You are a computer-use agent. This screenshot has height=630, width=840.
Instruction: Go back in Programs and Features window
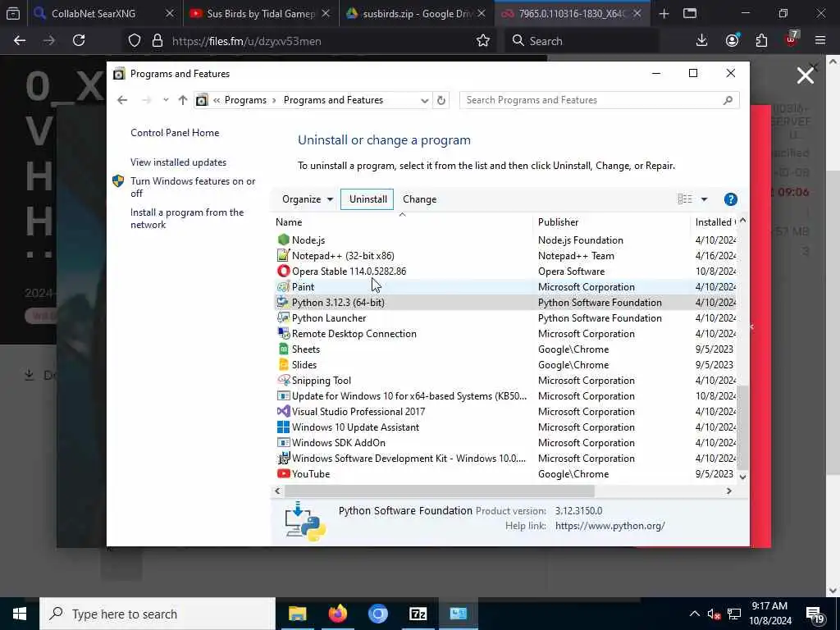click(x=122, y=100)
